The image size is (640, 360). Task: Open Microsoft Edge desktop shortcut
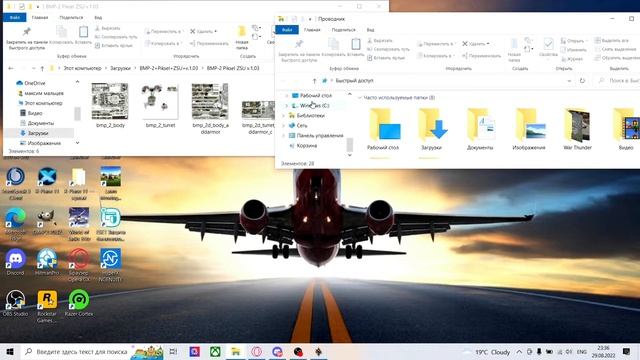tap(16, 224)
